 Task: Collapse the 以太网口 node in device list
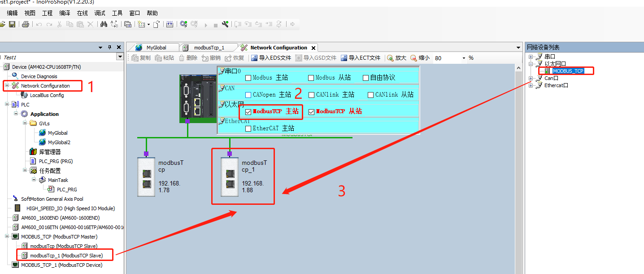(x=531, y=64)
